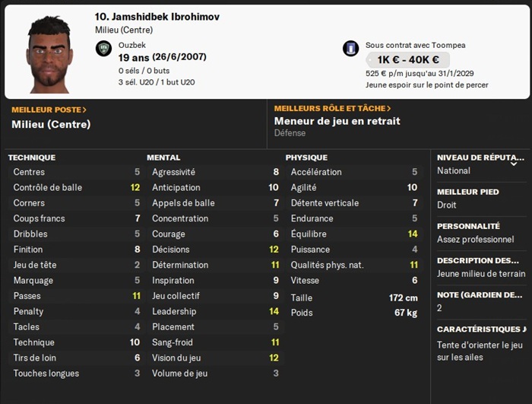Select the Physique attributes column header
This screenshot has height=404, width=532.
(306, 157)
